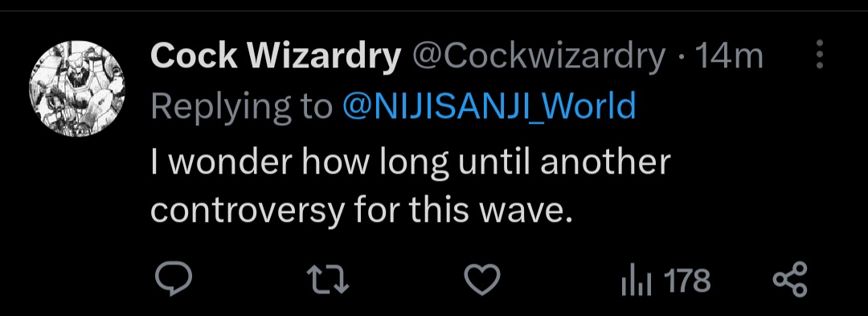
Task: Expand tweet actions with vertical ellipsis
Action: [821, 54]
